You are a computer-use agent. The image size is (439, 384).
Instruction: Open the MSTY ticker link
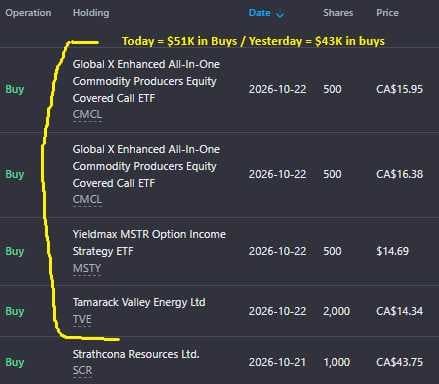87,268
